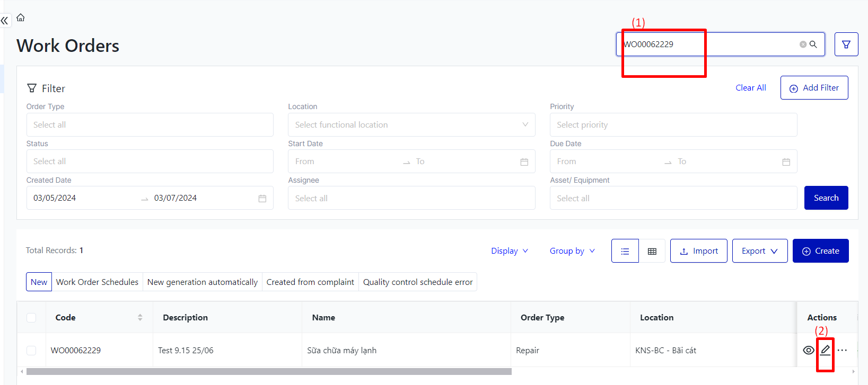
Task: Click the home icon in breadcrumb
Action: pos(21,17)
